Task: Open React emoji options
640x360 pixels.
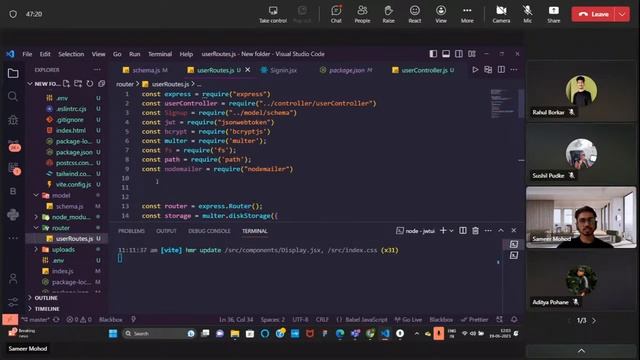Action: click(415, 14)
